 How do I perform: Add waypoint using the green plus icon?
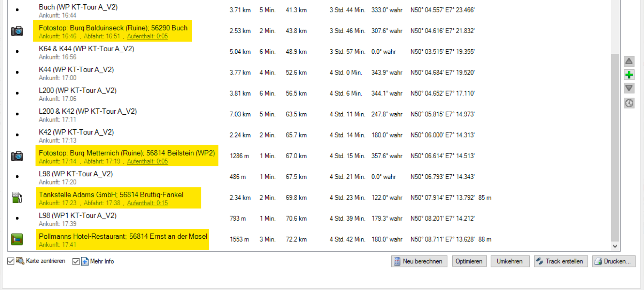click(629, 75)
